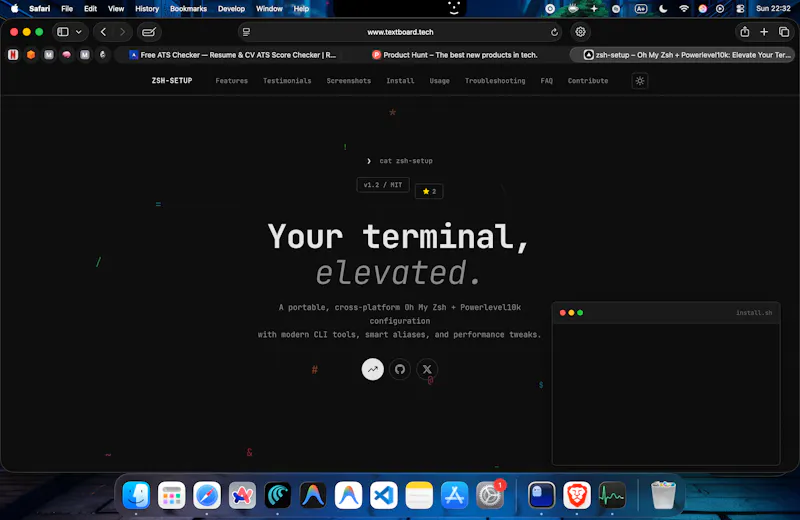800x520 pixels.
Task: Click the install.sh terminal title text
Action: tap(754, 313)
